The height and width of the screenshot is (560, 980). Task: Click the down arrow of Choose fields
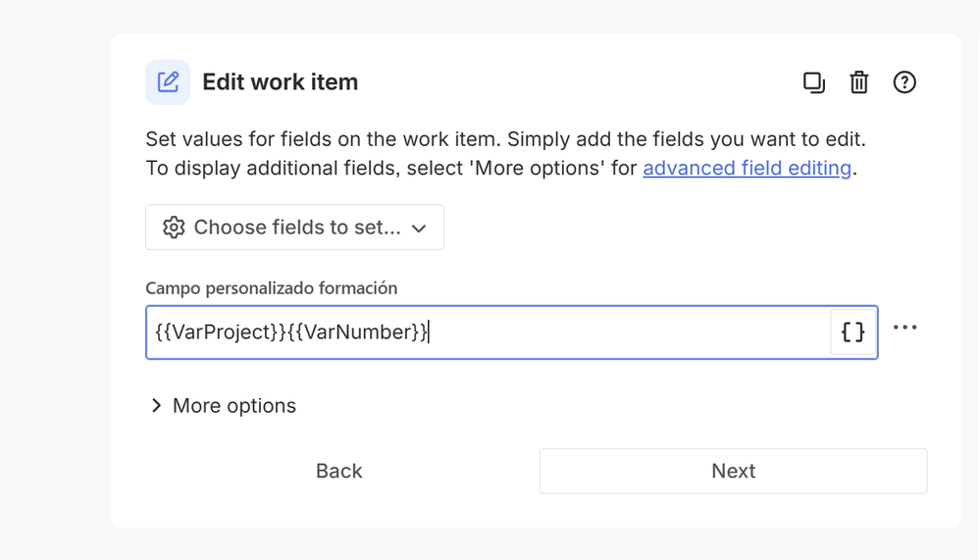point(419,229)
